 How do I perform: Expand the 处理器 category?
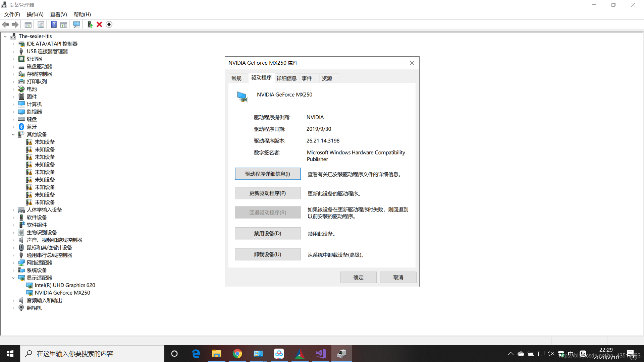(x=13, y=59)
